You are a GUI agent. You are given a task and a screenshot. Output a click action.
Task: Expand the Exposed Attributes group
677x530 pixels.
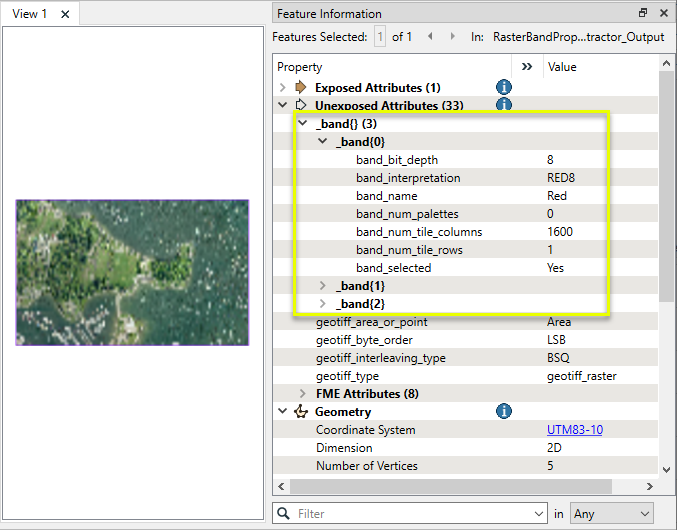coord(283,88)
